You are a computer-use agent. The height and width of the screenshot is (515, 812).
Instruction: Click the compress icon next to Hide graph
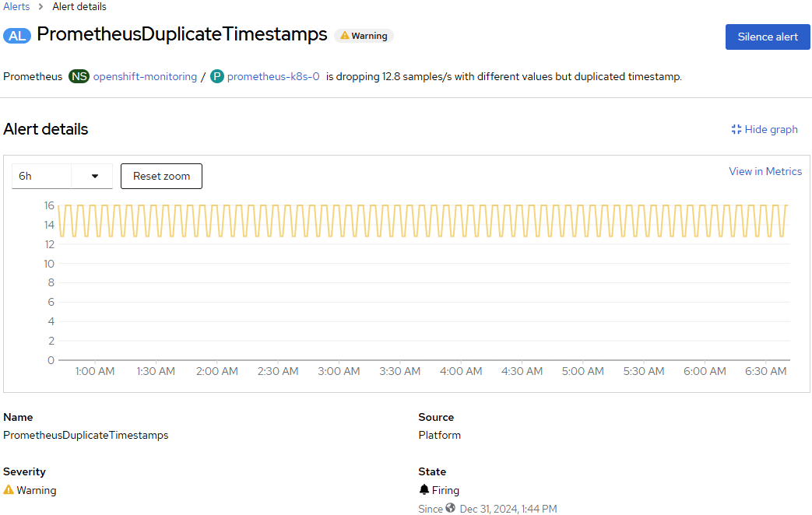[x=736, y=129]
